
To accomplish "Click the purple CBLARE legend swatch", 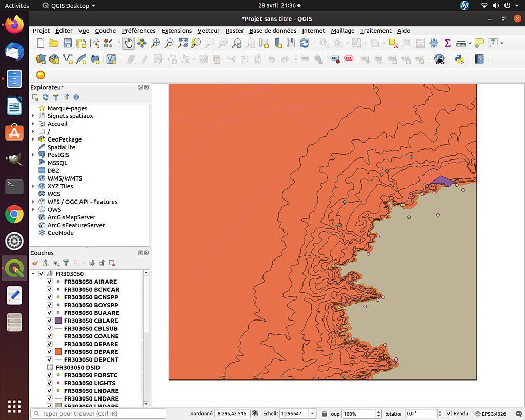I will point(58,321).
